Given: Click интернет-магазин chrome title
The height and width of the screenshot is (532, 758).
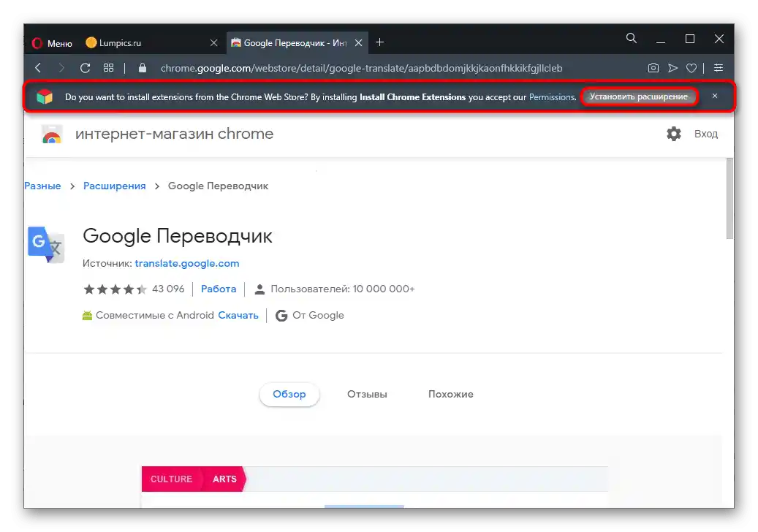Looking at the screenshot, I should click(x=174, y=134).
